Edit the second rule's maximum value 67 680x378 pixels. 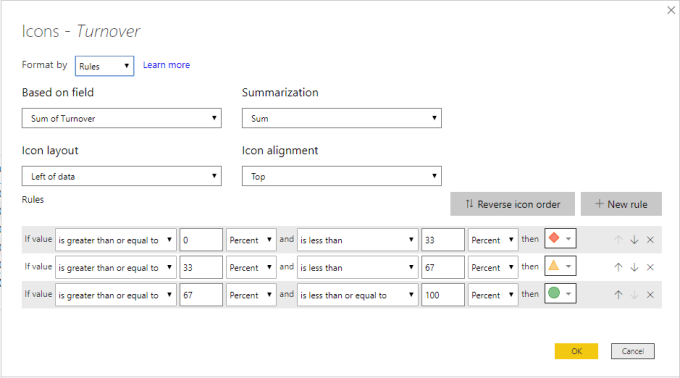point(443,267)
